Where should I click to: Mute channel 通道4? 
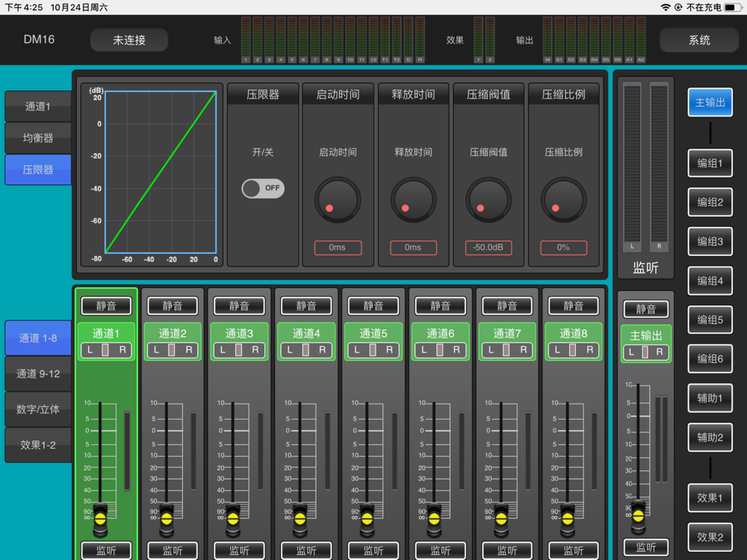click(x=306, y=305)
